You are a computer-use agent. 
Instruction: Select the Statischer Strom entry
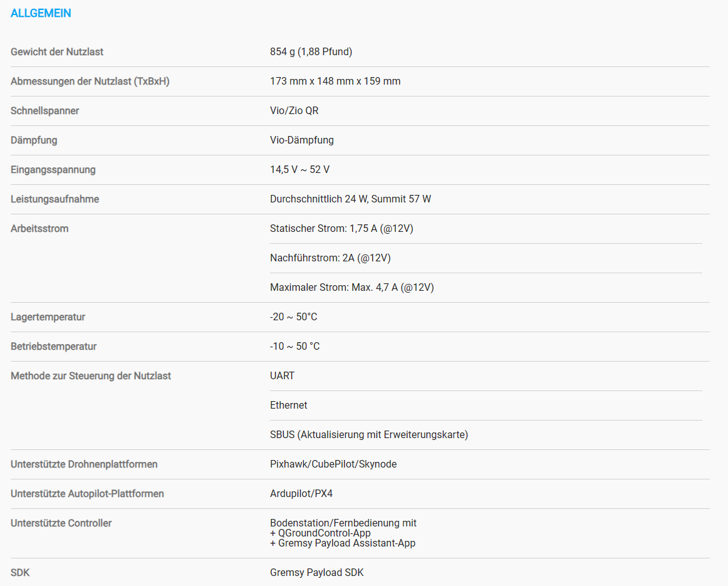point(341,229)
